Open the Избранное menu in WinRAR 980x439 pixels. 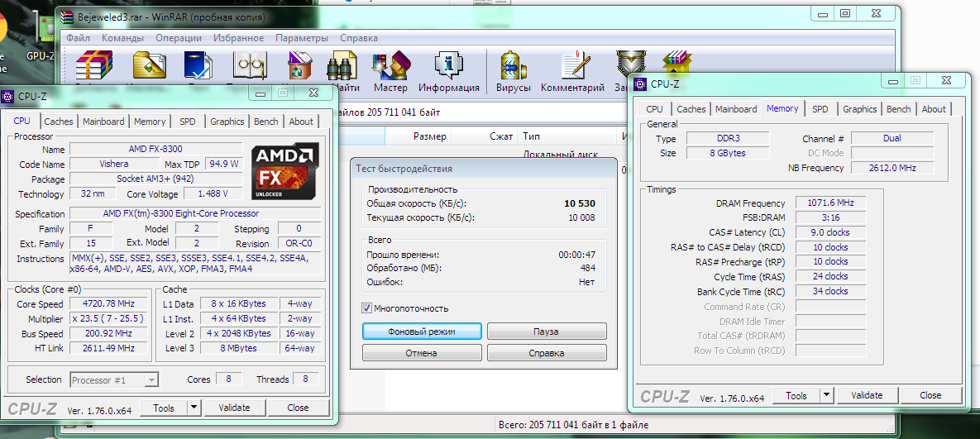pos(238,38)
